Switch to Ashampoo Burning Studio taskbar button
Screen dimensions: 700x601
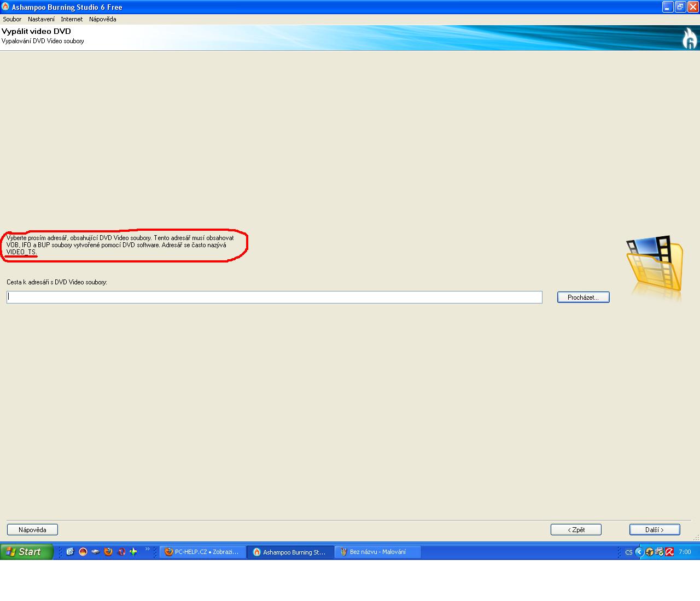(x=290, y=552)
